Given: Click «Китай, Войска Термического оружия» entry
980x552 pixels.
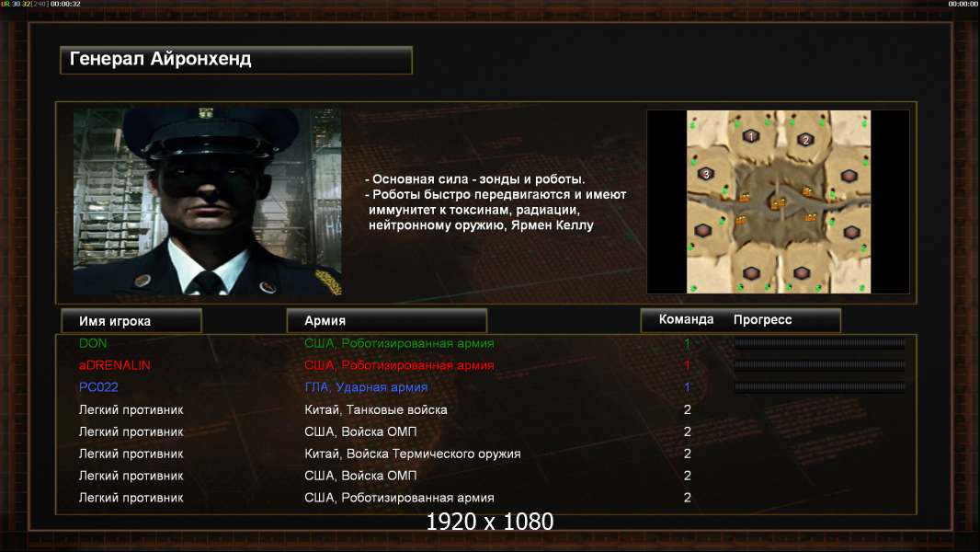Looking at the screenshot, I should pos(413,454).
